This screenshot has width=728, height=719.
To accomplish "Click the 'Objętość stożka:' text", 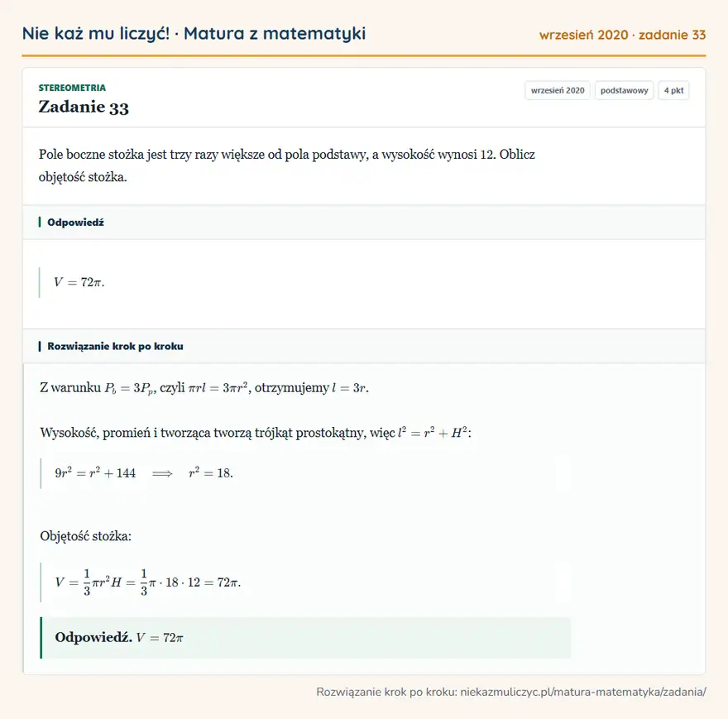I will coord(85,536).
